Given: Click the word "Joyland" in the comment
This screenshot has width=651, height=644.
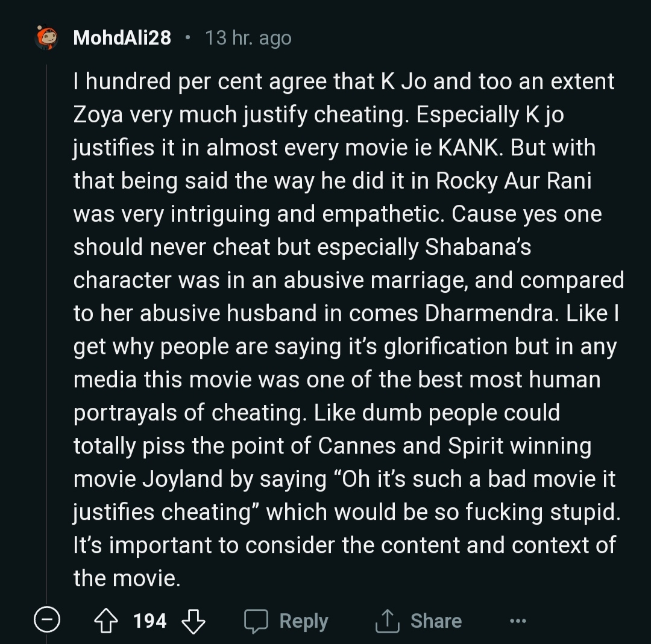Looking at the screenshot, I should (x=183, y=480).
